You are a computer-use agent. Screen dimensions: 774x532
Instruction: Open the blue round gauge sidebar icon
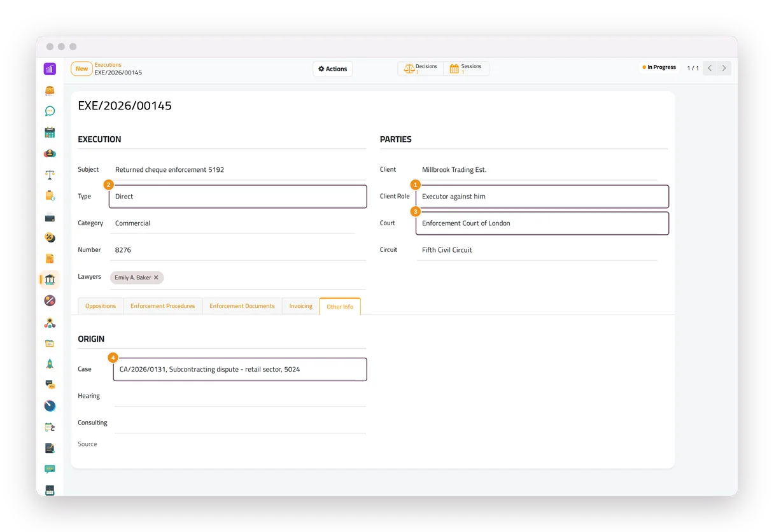tap(50, 405)
